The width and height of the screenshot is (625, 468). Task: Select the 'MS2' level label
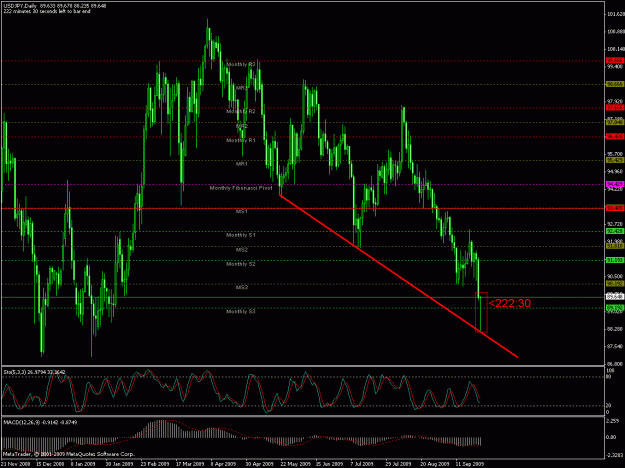242,250
